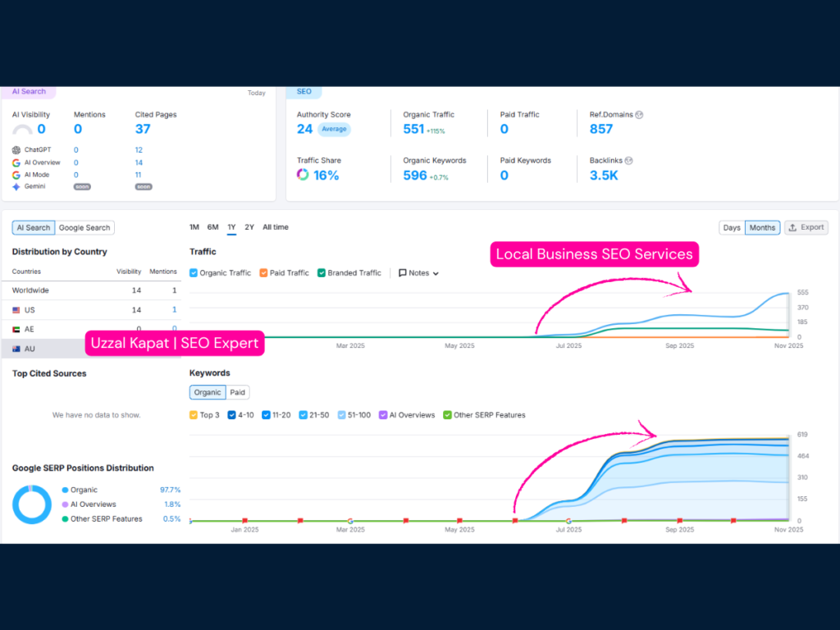Click the red note marker near Jan 2025
840x630 pixels.
coord(244,520)
